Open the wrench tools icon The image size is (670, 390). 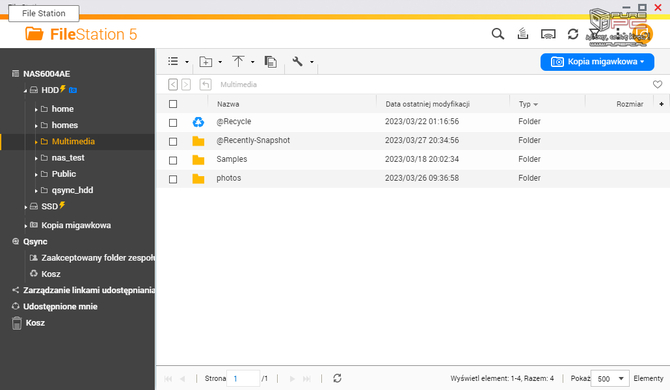coord(297,62)
